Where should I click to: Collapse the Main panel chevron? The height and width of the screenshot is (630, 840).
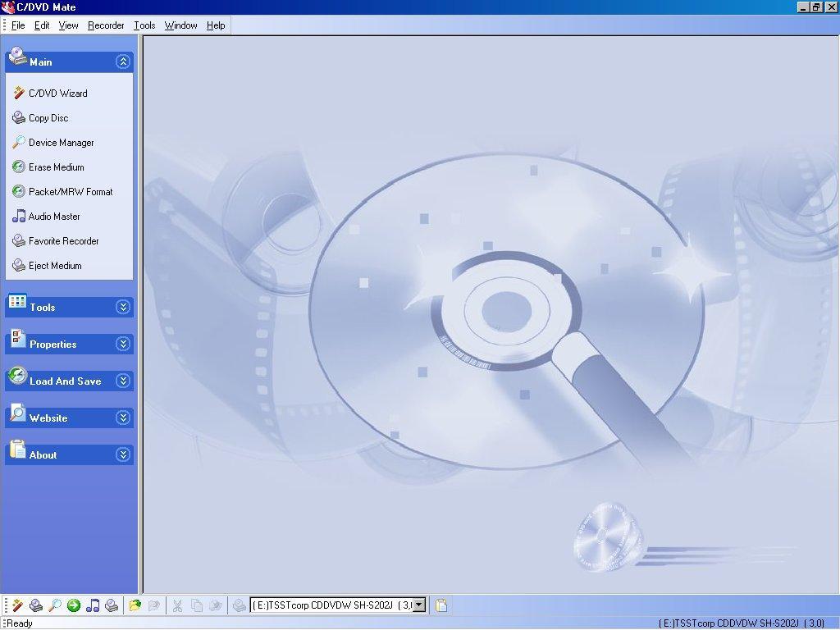(123, 62)
